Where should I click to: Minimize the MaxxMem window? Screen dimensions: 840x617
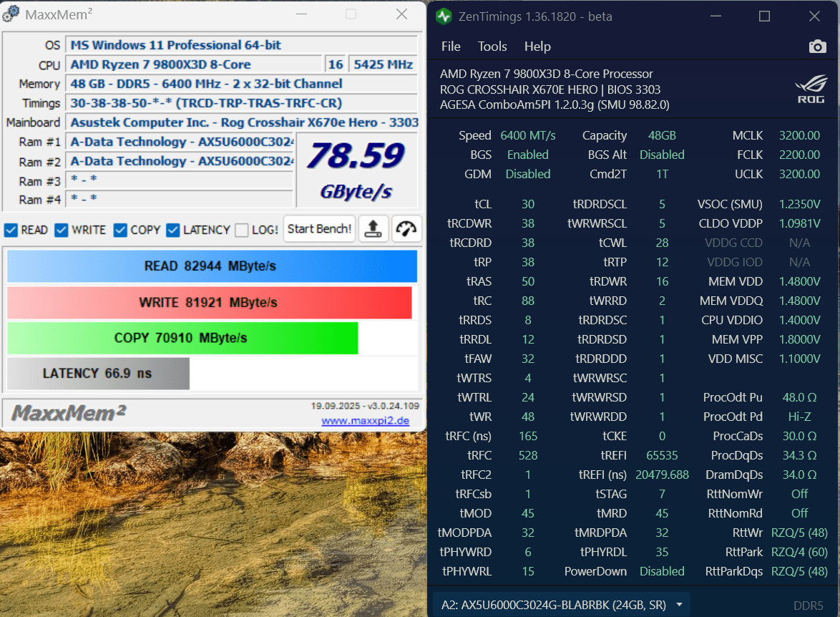click(x=302, y=14)
